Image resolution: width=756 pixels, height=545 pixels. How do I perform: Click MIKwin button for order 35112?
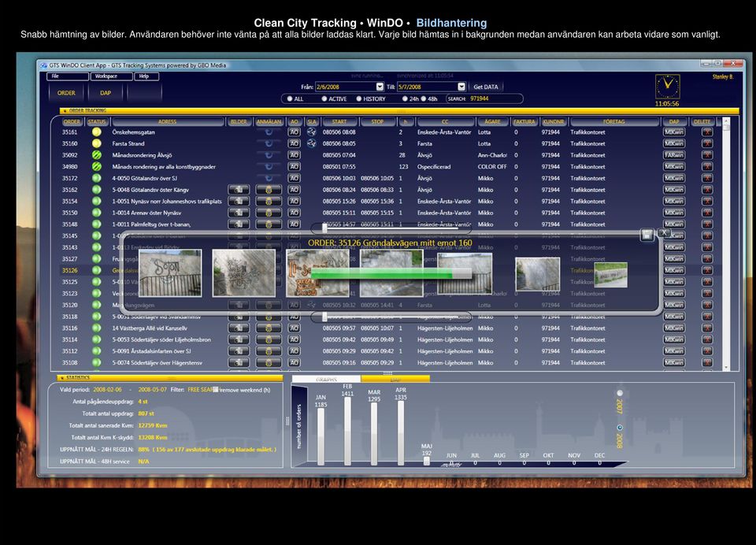[x=673, y=351]
